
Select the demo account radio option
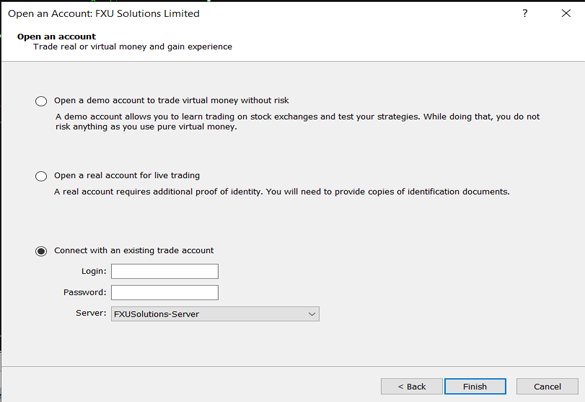[x=41, y=101]
